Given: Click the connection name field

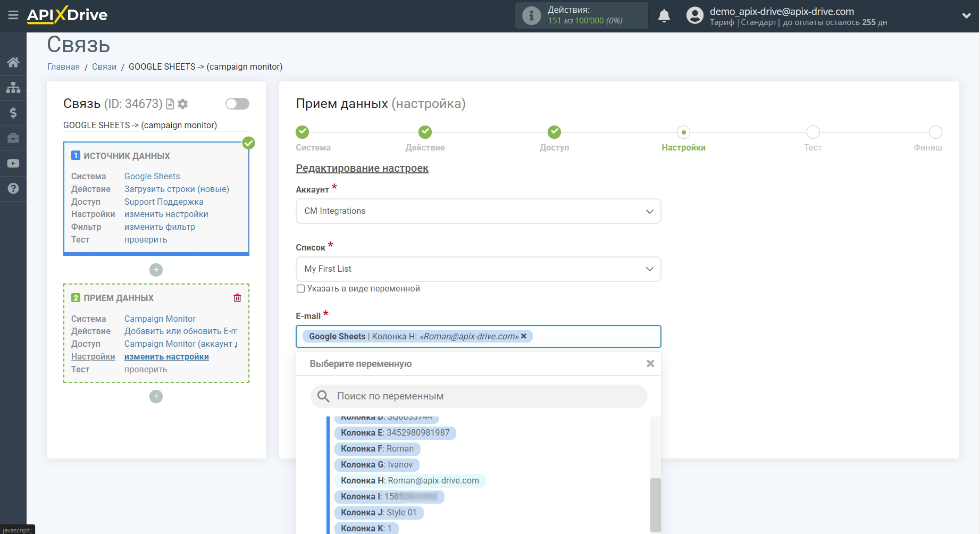Looking at the screenshot, I should click(156, 126).
